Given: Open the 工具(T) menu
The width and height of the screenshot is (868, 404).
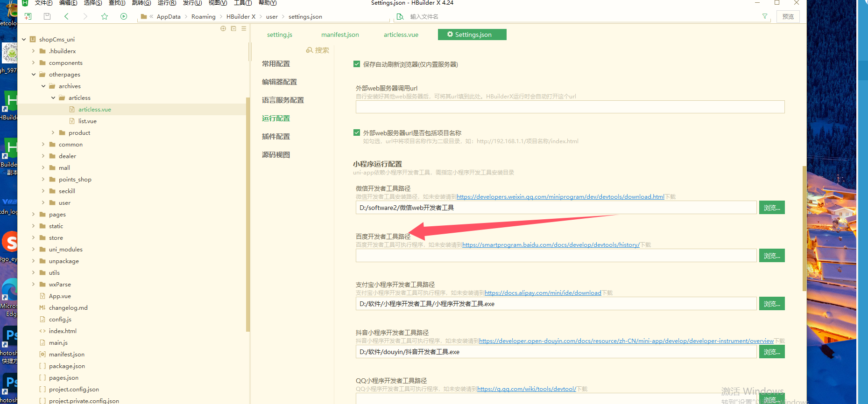Looking at the screenshot, I should [x=243, y=3].
